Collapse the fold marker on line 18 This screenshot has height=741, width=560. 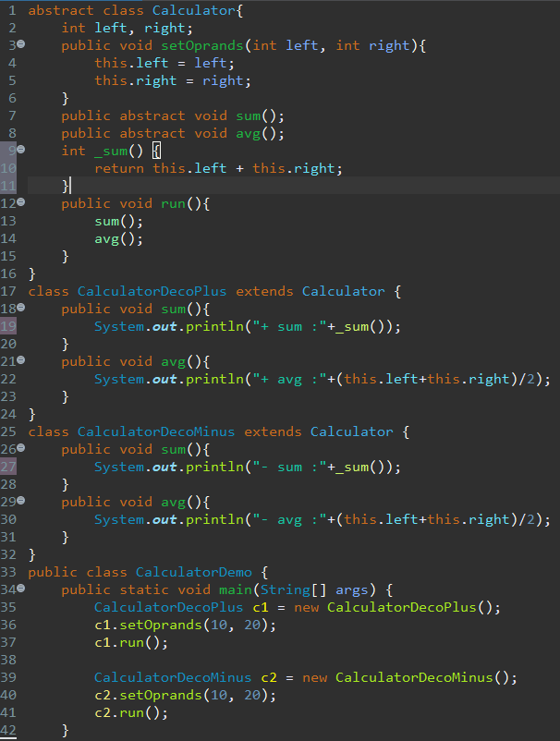pyautogui.click(x=21, y=308)
